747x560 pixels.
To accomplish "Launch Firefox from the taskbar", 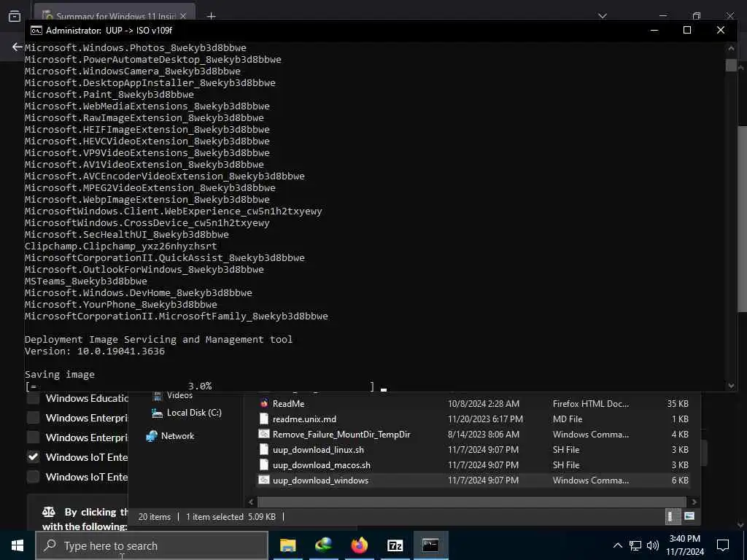I will (x=359, y=545).
